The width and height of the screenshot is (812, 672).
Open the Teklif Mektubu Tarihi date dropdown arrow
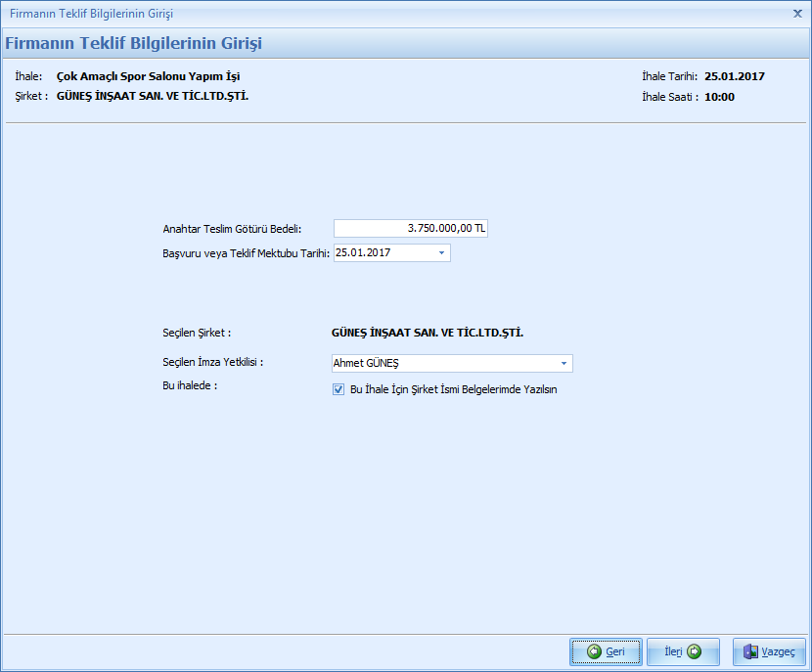pos(441,252)
